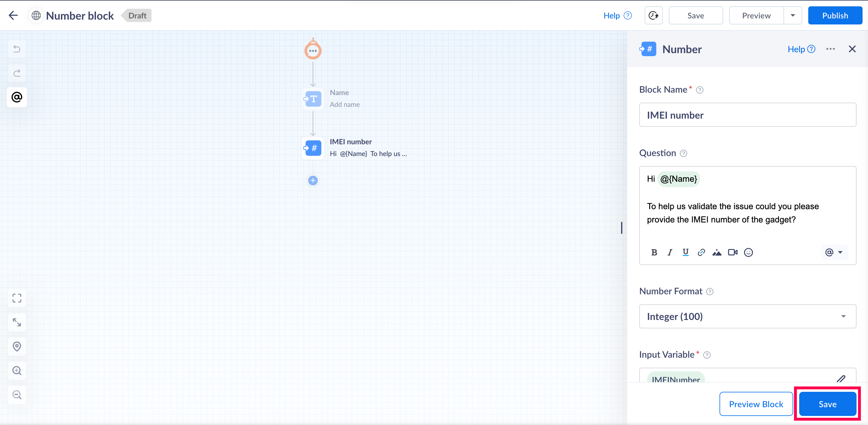Viewport: 868px width, 425px height.
Task: Click the zoom in magnifier icon
Action: tap(17, 371)
